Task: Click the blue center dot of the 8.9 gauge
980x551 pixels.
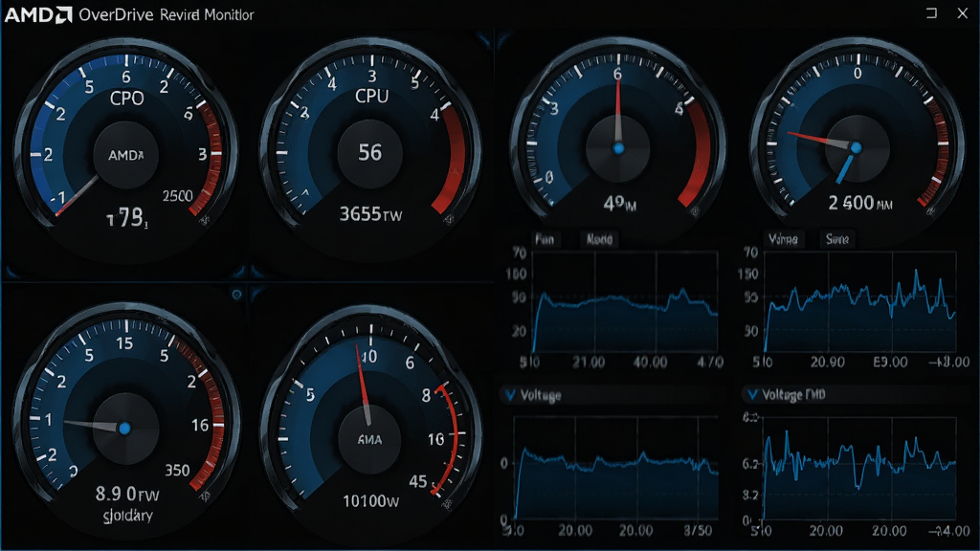Action: (124, 428)
